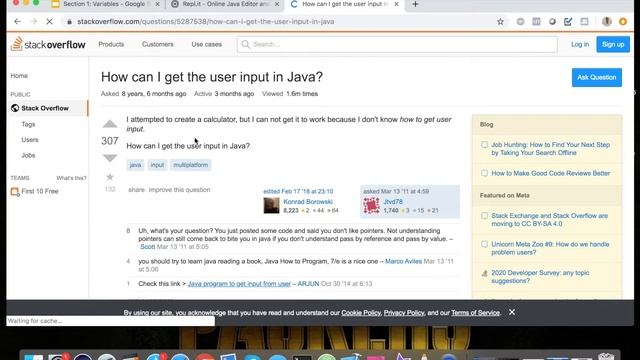This screenshot has width=640, height=360.
Task: Open ARJUN's profile link
Action: (x=308, y=284)
